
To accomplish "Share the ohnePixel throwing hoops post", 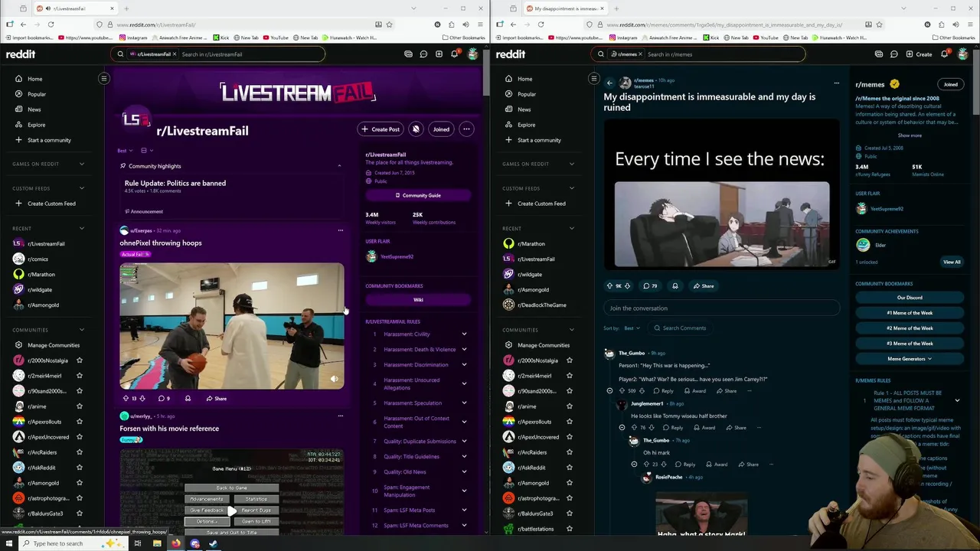I will pyautogui.click(x=216, y=399).
